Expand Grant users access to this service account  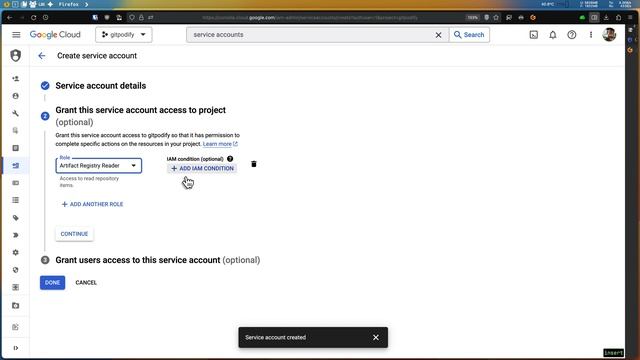tap(158, 260)
